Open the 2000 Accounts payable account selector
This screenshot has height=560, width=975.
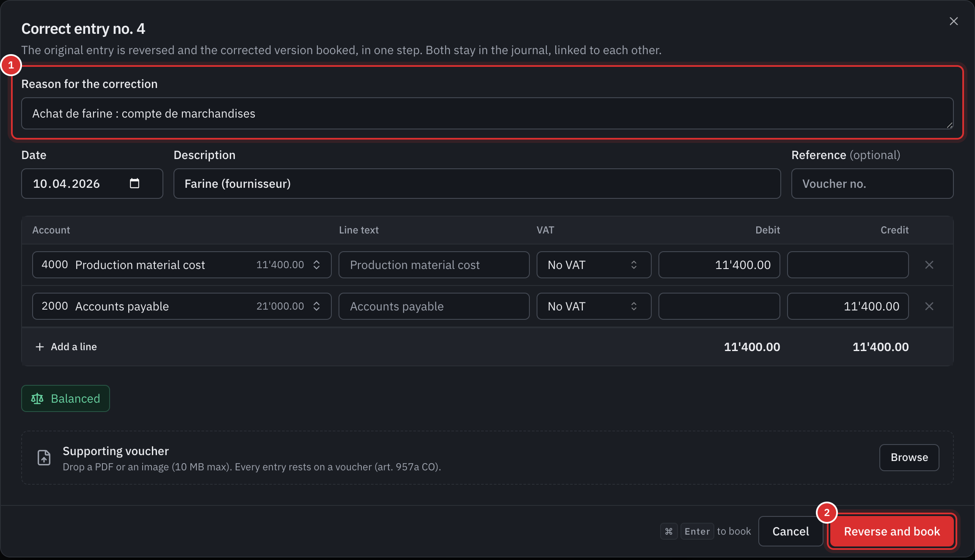182,306
